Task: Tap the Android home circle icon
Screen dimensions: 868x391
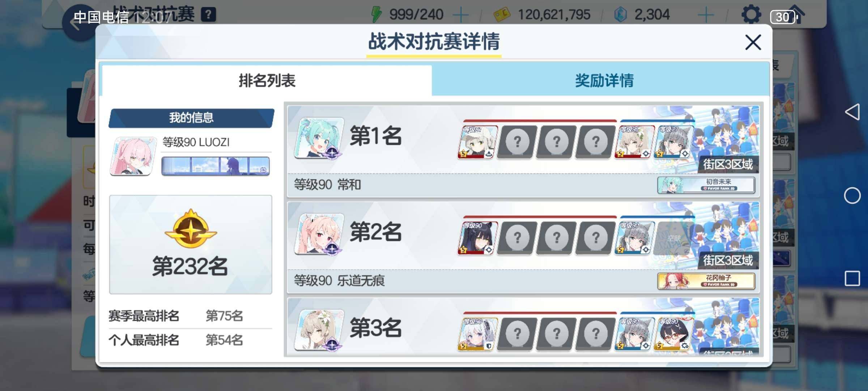Action: pyautogui.click(x=852, y=195)
